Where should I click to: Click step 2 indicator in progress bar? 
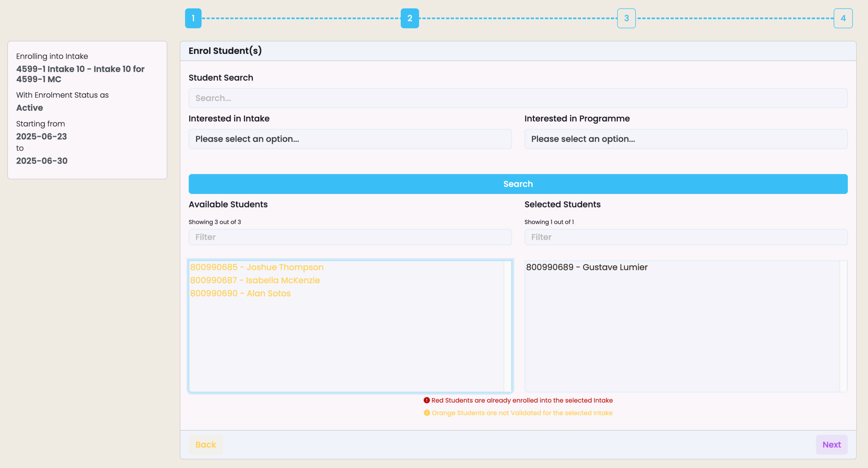pos(410,18)
